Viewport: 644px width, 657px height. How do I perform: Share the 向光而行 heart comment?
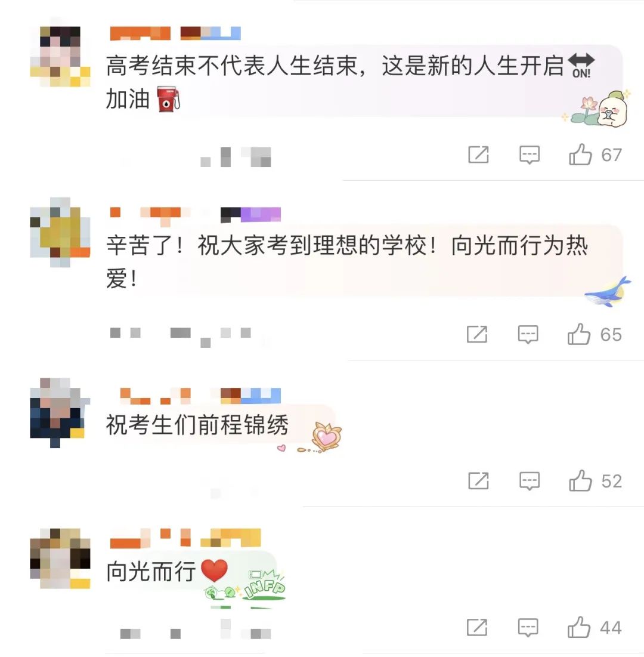click(477, 627)
